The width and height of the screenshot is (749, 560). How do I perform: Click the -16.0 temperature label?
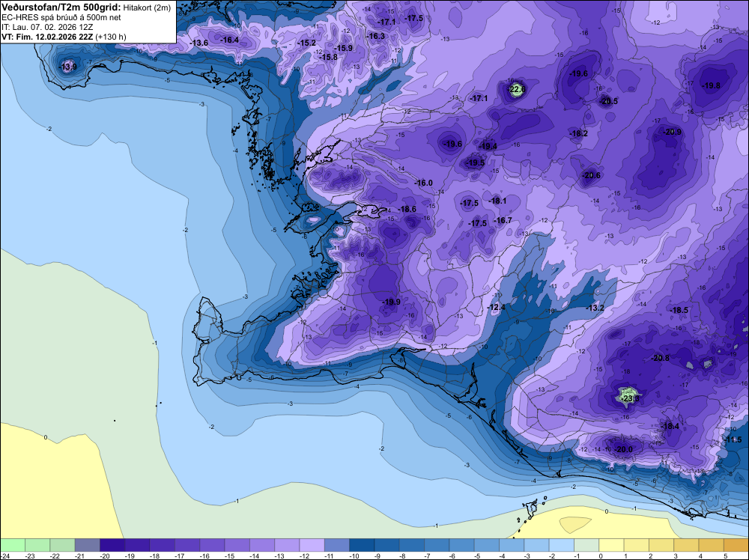(423, 183)
